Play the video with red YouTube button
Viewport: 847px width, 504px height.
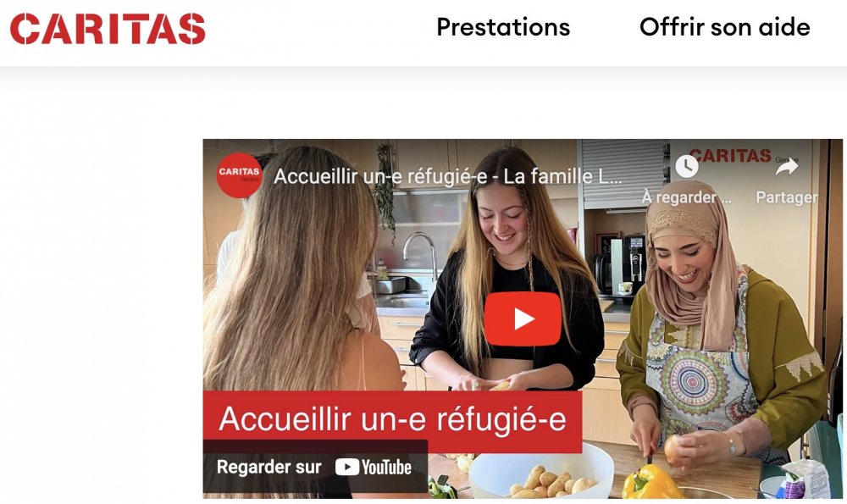523,318
